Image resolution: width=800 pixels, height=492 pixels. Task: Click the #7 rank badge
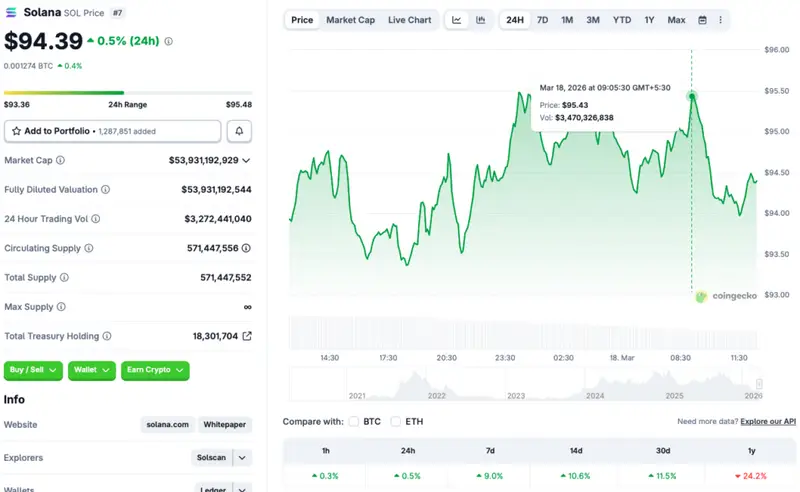[x=117, y=13]
